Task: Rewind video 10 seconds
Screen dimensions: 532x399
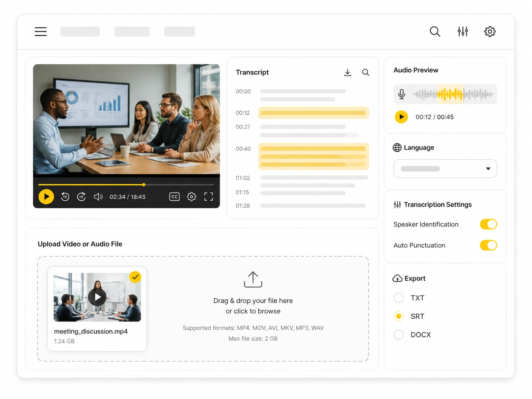Action: (x=65, y=197)
